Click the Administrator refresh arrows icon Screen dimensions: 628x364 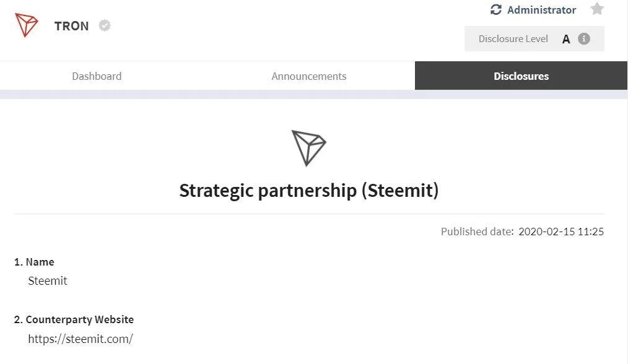coord(496,10)
